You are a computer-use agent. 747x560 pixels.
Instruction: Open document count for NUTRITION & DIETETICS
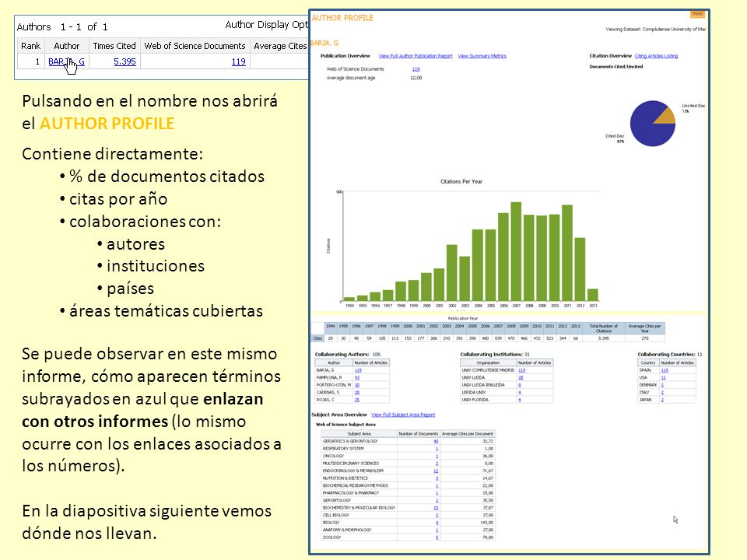pyautogui.click(x=437, y=478)
